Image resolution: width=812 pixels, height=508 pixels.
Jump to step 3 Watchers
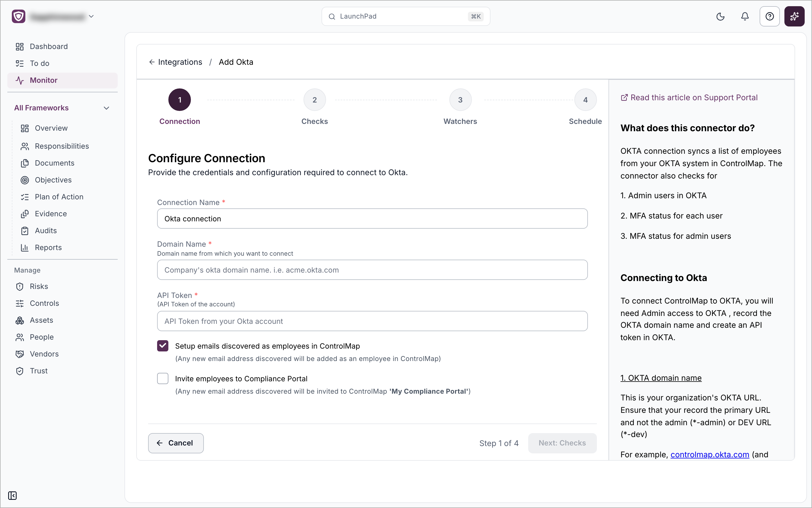tap(460, 100)
